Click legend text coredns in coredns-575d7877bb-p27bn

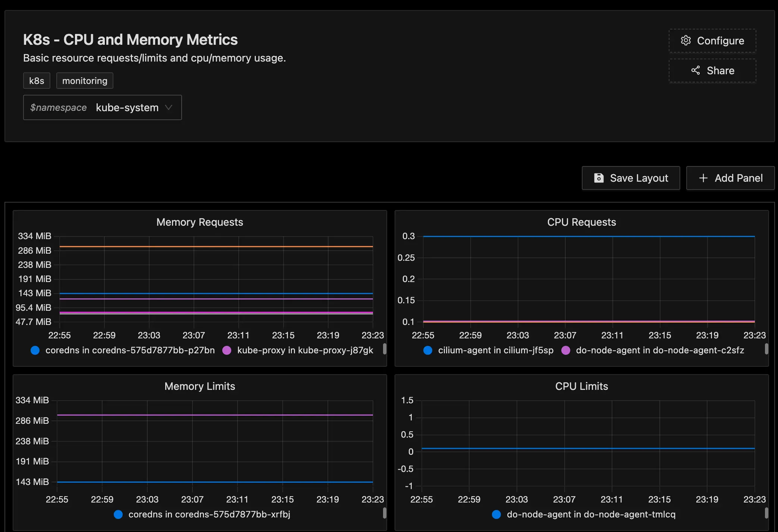[x=130, y=350]
